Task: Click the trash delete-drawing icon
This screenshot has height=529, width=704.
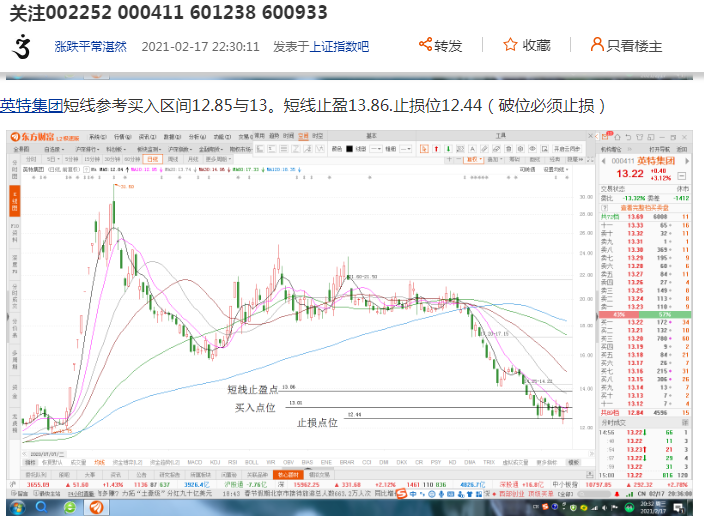Action: pos(508,149)
